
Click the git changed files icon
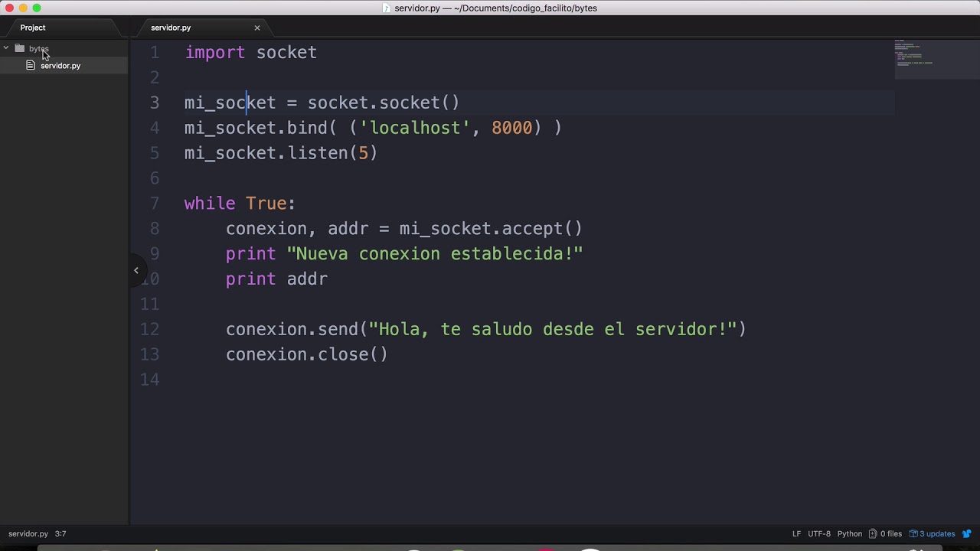click(873, 534)
